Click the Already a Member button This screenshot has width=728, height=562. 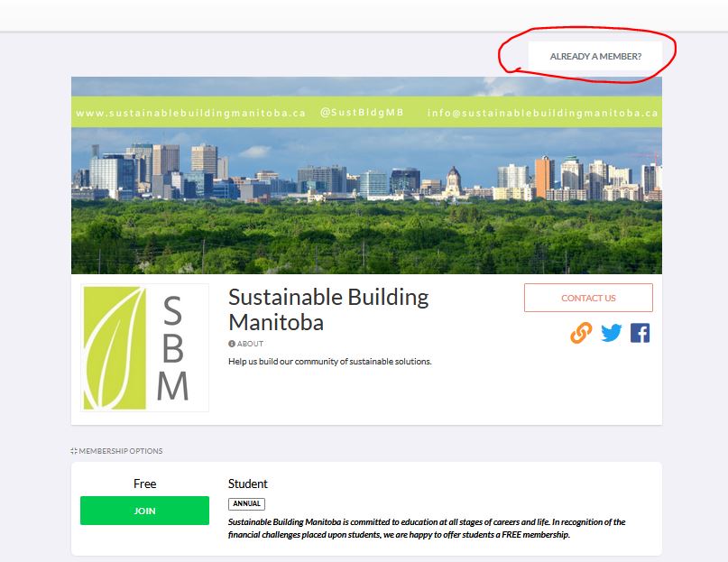pyautogui.click(x=595, y=56)
